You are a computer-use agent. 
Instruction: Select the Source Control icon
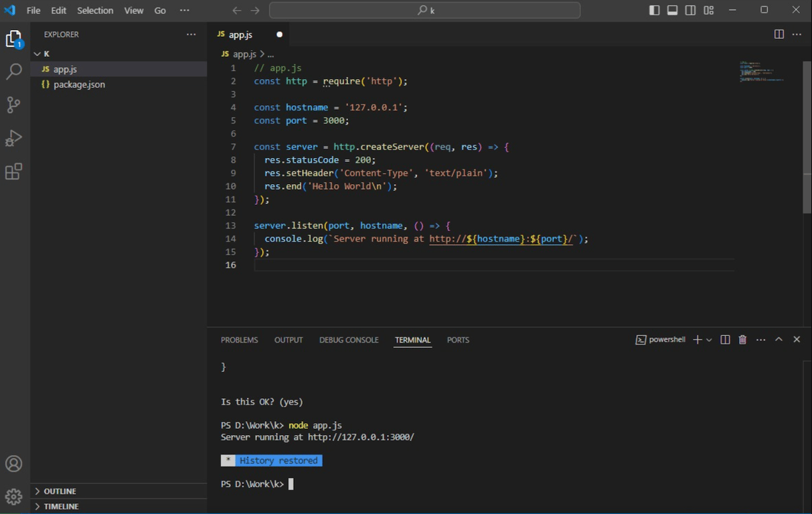(x=14, y=104)
